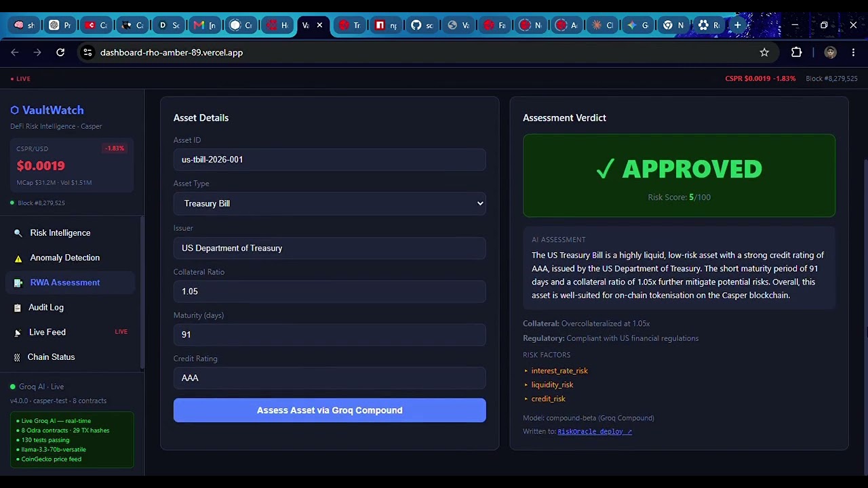The height and width of the screenshot is (488, 868).
Task: Switch to the Gmail browser tab
Action: click(x=205, y=25)
